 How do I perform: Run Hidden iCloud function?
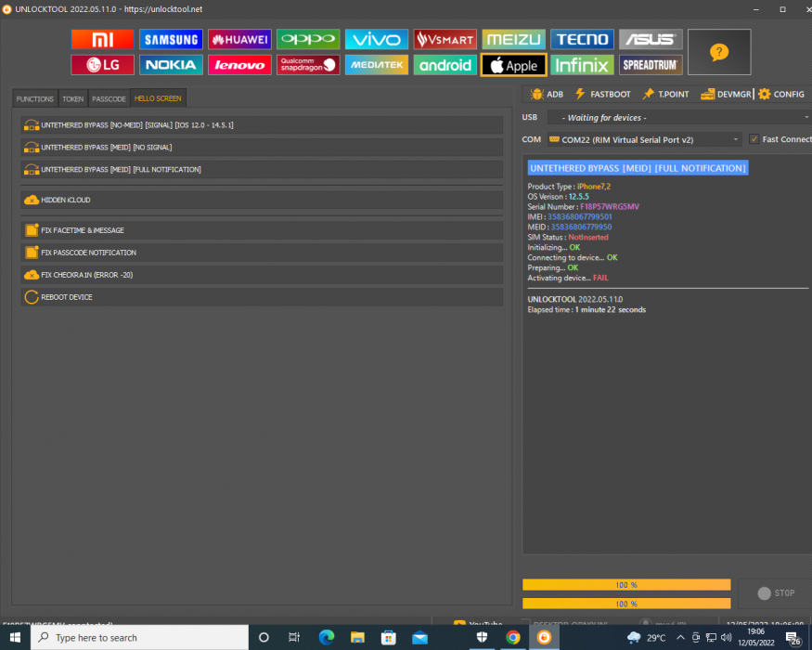pyautogui.click(x=262, y=200)
